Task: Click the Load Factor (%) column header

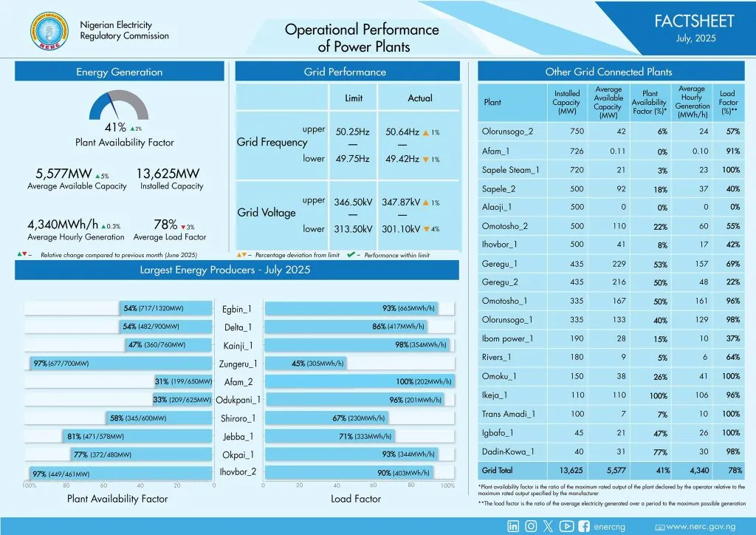Action: click(x=727, y=102)
